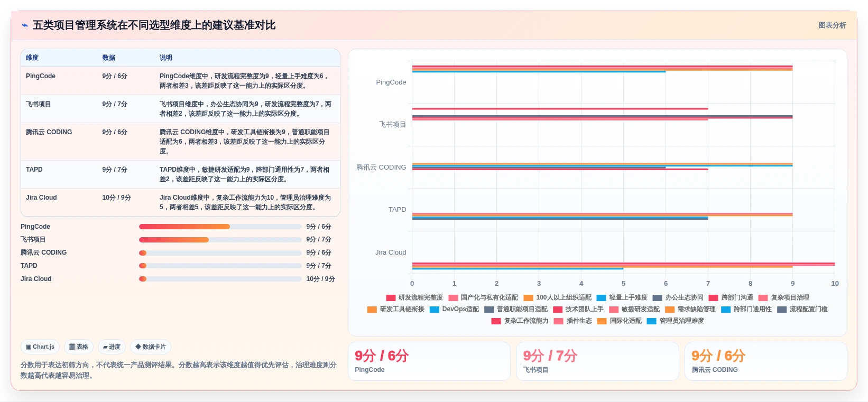Hide 管理员治理难度 dataset in legend
Screen dimensions: 868x402
click(x=676, y=321)
